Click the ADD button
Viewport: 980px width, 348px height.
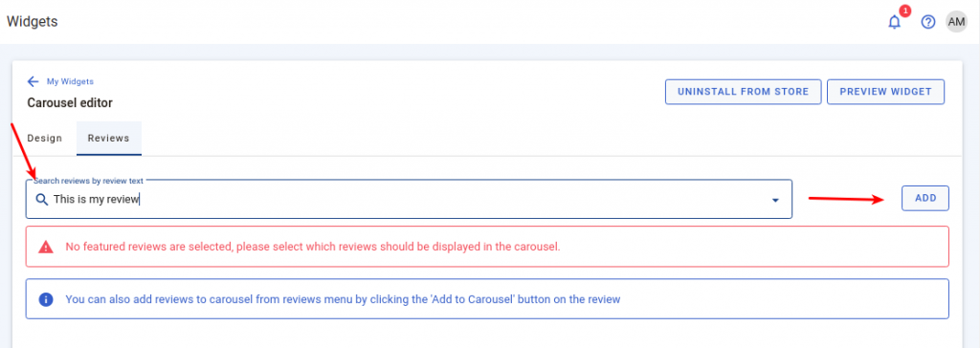click(925, 198)
